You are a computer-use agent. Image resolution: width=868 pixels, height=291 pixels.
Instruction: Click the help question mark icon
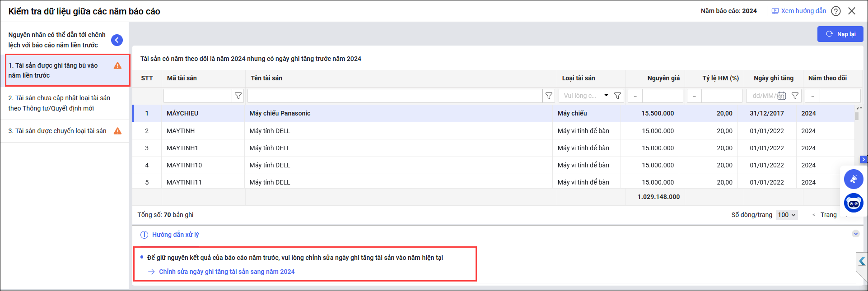(x=836, y=11)
